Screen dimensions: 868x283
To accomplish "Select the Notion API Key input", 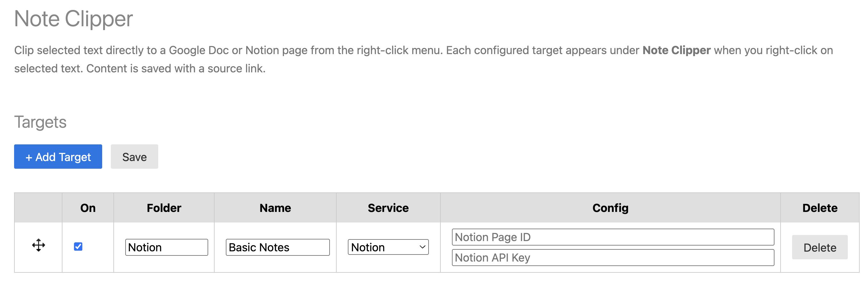I will coord(613,258).
